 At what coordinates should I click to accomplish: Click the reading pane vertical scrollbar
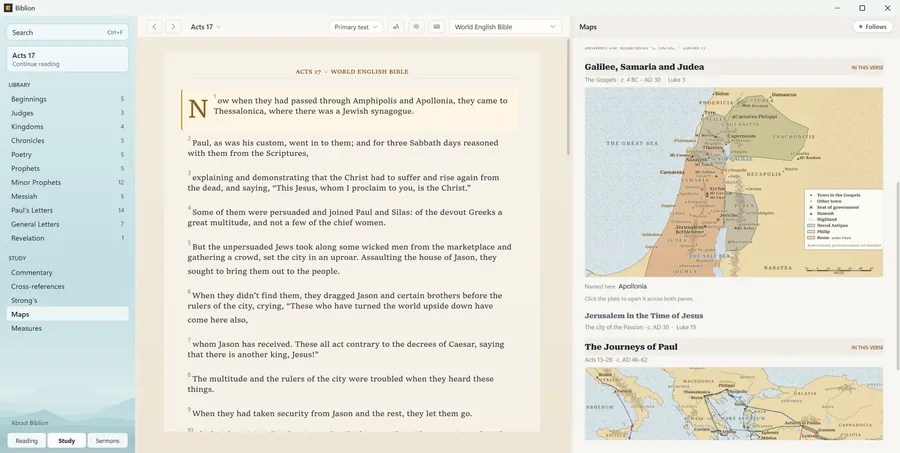click(x=568, y=98)
